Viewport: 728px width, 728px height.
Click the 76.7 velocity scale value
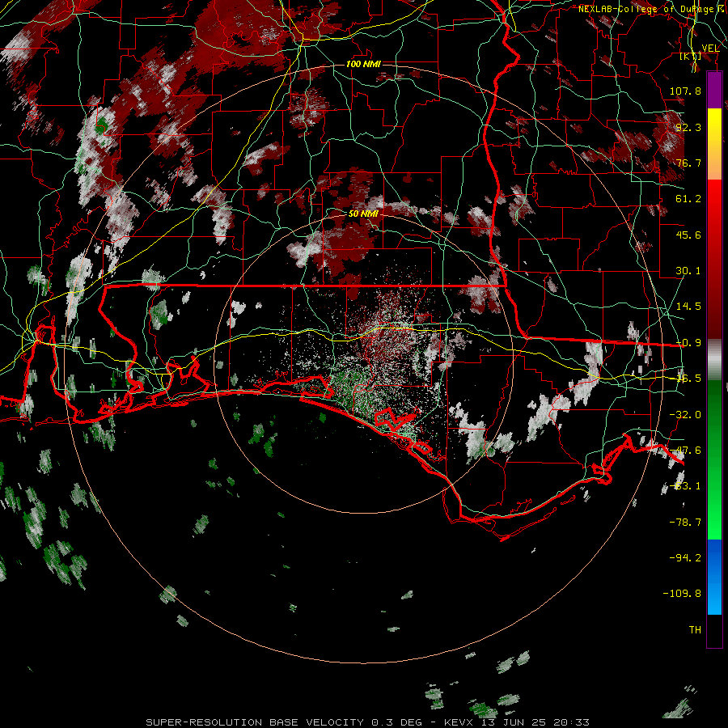pos(688,163)
